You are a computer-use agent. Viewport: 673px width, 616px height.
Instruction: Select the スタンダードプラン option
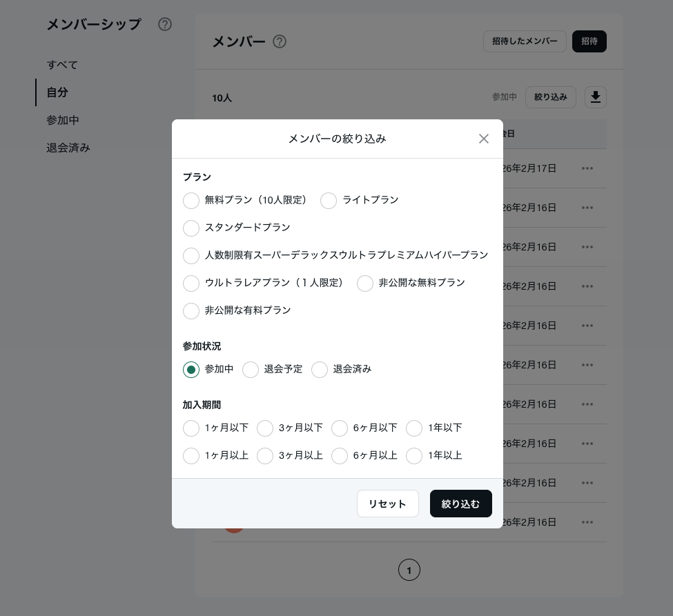click(191, 228)
